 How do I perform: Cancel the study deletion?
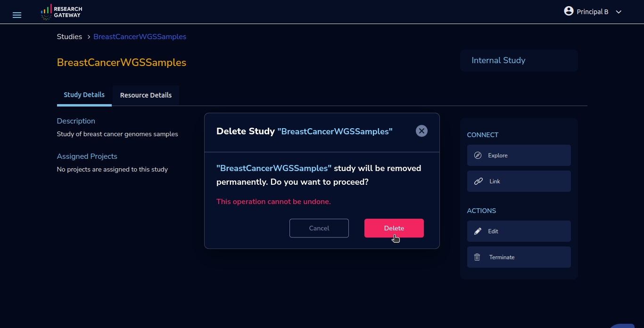(319, 228)
